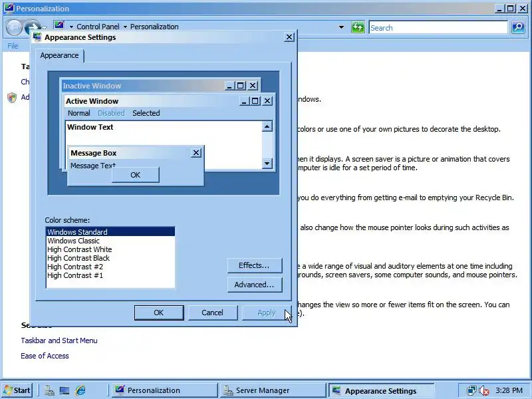Expand the Control Panel breadcrumb arrow

[x=125, y=27]
